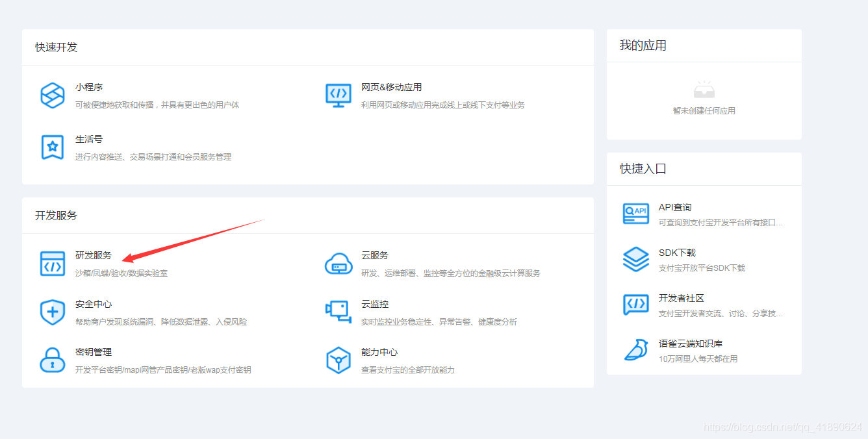Image resolution: width=868 pixels, height=439 pixels.
Task: Click description 进行内容推送、交易场景打通和会员服务管理
Action: click(x=153, y=157)
